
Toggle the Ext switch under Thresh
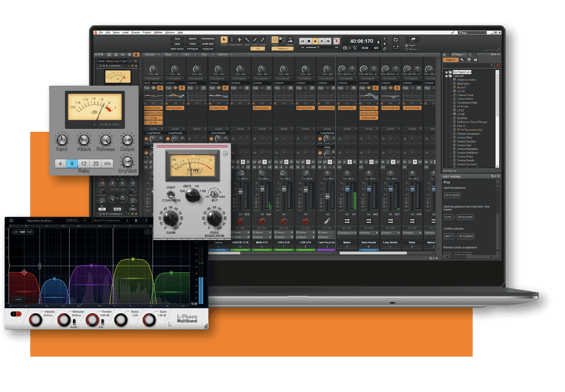click(x=102, y=322)
